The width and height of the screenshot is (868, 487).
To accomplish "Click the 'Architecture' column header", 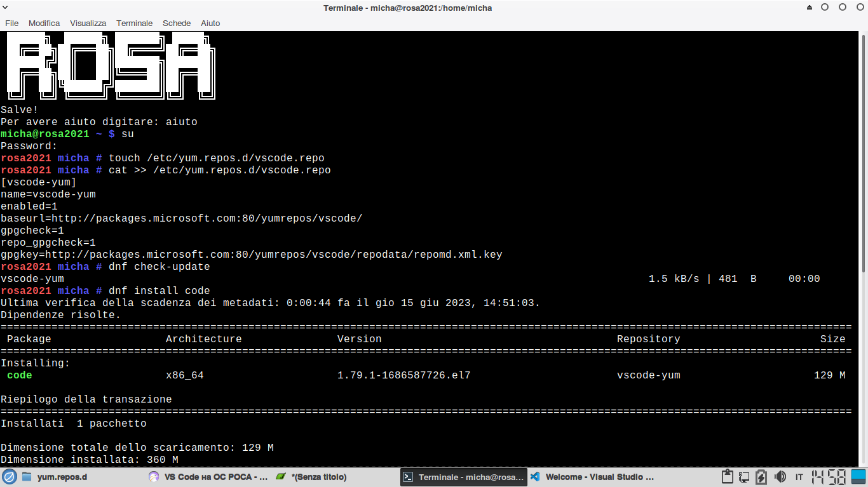I will tap(204, 339).
